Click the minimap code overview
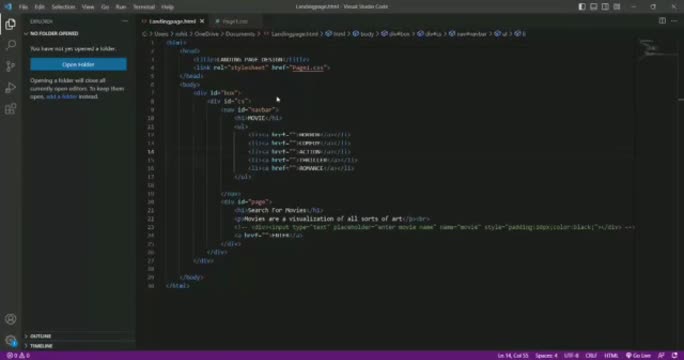Screen dimensions: 684x360 click(x=657, y=48)
